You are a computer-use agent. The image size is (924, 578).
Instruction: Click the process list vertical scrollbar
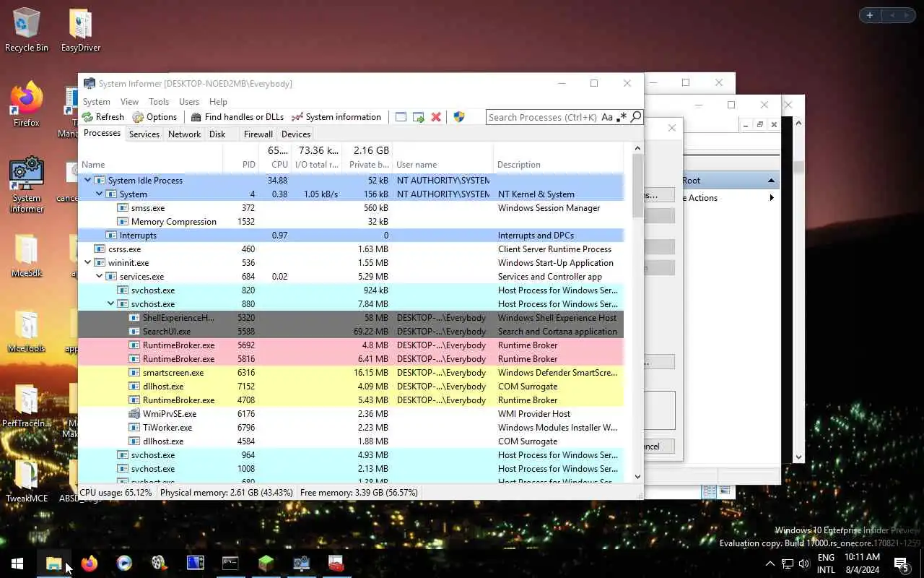pos(637,312)
